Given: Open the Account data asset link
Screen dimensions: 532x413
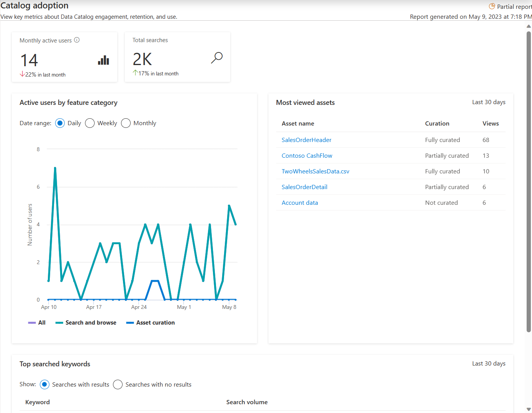Looking at the screenshot, I should (300, 203).
